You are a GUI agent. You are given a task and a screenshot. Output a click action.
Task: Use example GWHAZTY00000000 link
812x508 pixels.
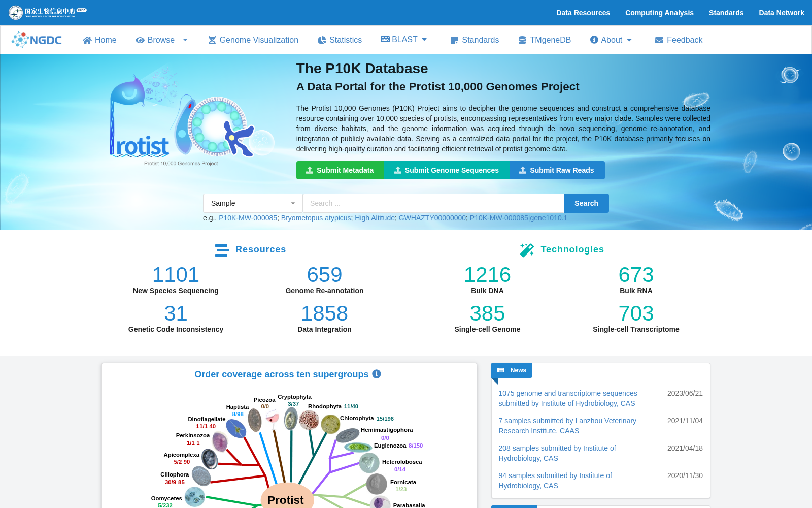tap(432, 218)
